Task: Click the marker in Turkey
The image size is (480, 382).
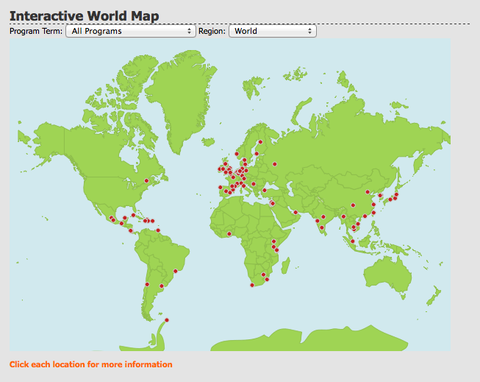Action: coord(264,190)
